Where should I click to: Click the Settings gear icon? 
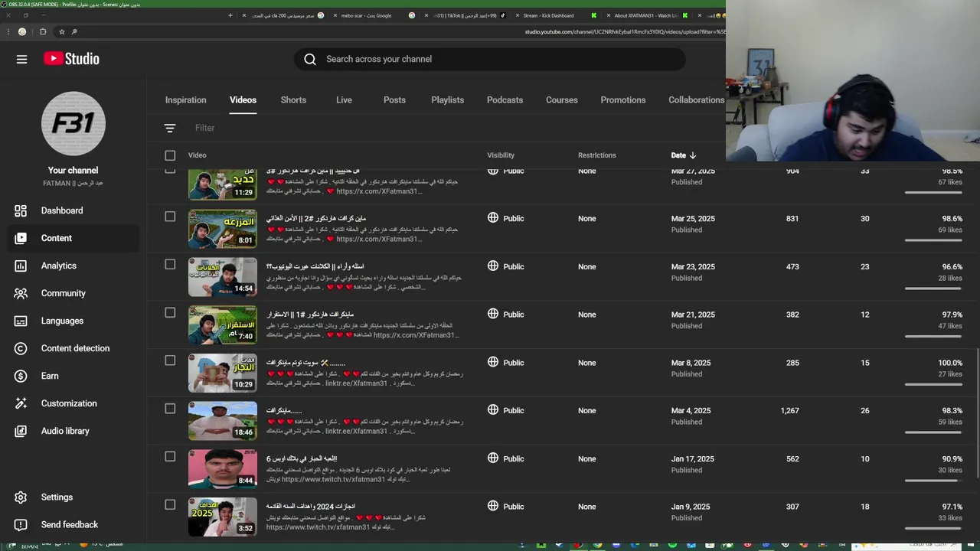21,497
